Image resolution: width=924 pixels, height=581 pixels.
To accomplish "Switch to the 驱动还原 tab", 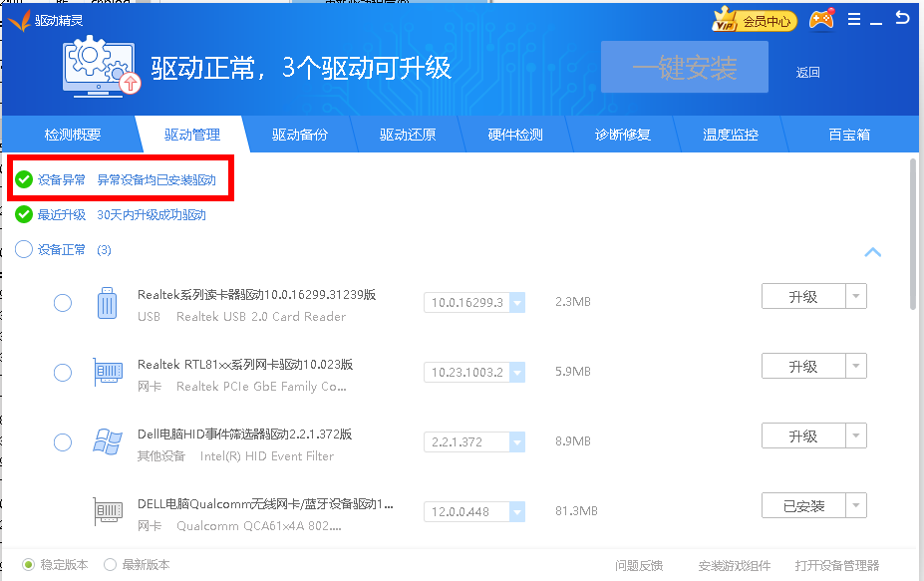I will 408,135.
